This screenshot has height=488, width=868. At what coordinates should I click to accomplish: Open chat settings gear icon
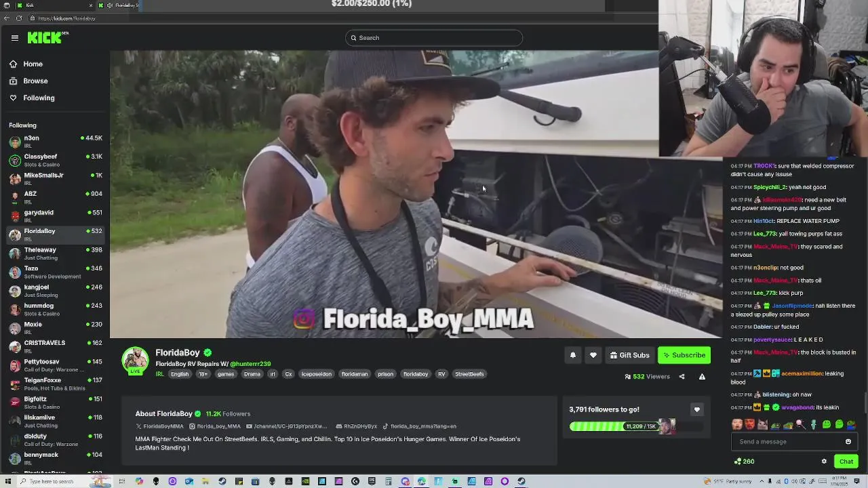824,462
